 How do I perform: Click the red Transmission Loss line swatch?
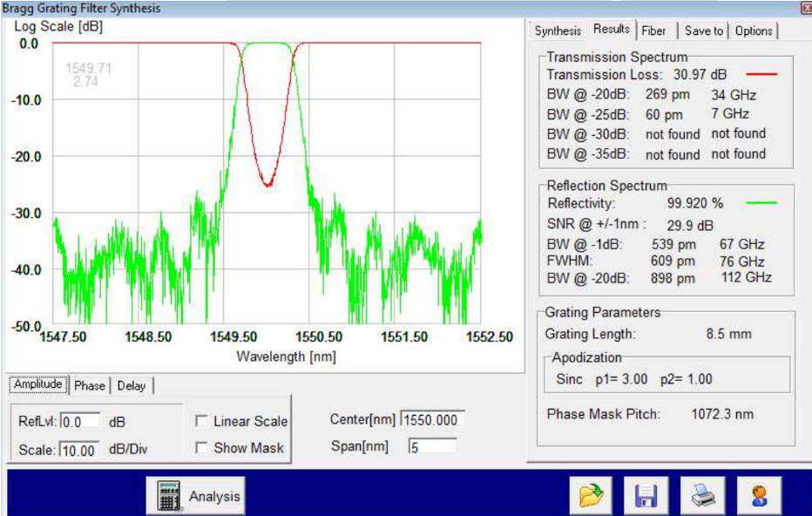(x=761, y=75)
